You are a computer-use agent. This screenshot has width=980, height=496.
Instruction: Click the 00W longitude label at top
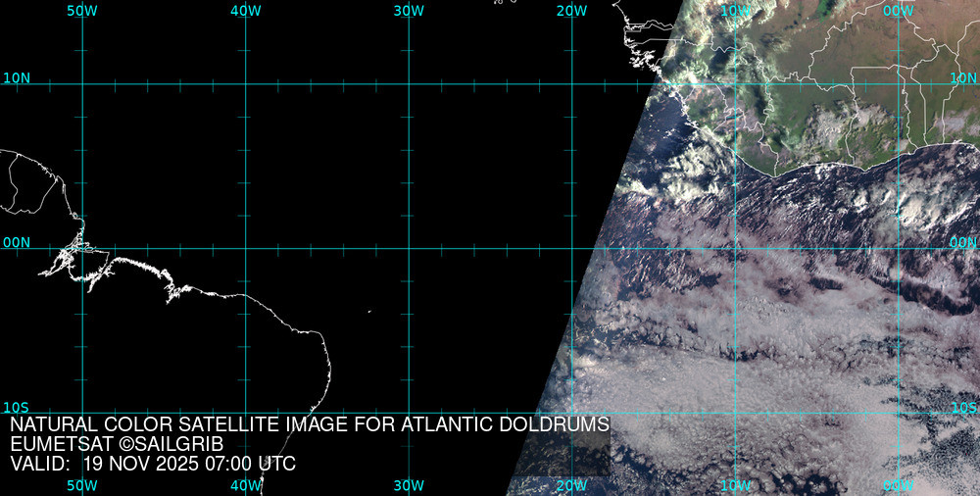coord(898,11)
